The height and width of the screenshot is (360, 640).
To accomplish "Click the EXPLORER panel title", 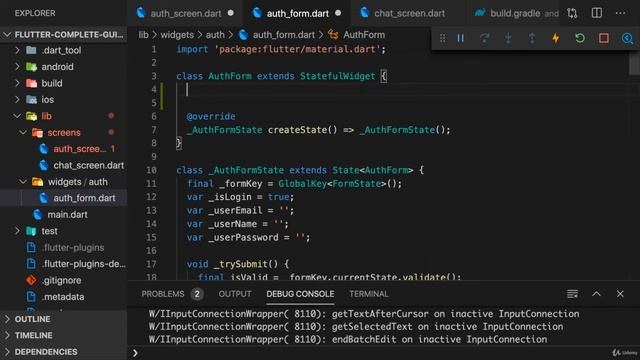I will (x=35, y=13).
